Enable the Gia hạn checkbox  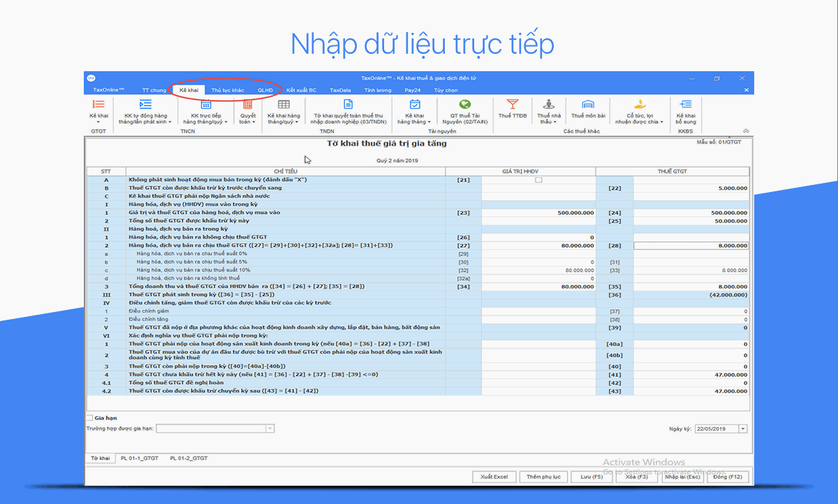89,417
